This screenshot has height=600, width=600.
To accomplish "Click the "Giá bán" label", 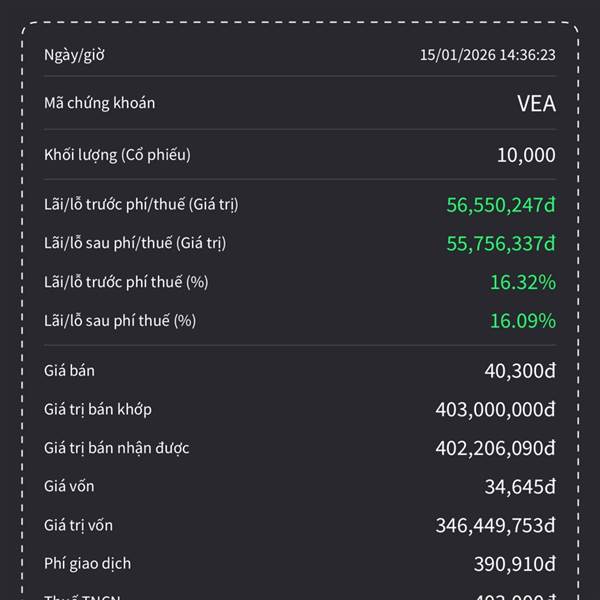I will (x=69, y=371).
